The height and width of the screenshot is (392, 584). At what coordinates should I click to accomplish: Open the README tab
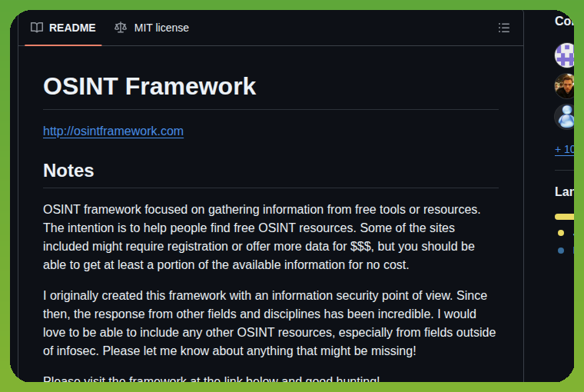click(63, 28)
